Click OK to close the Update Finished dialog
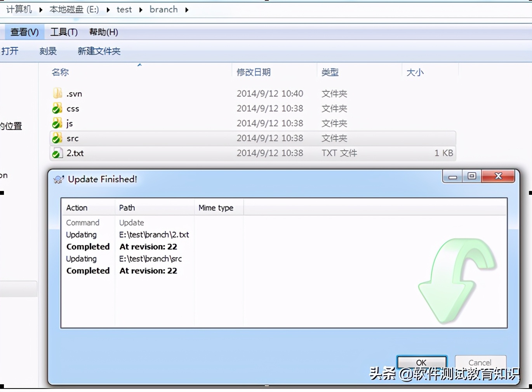Screen dimensions: 532x392 coord(421,363)
